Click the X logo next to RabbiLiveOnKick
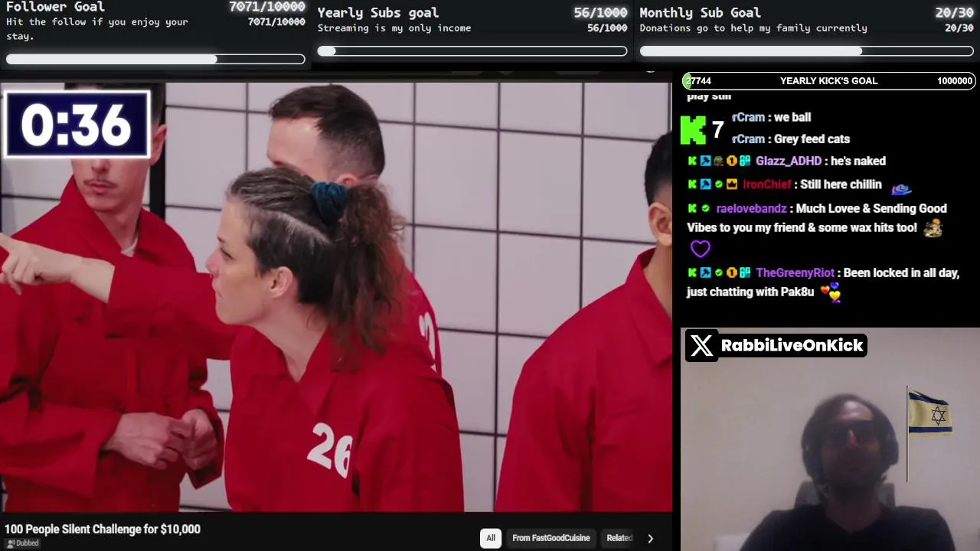Image resolution: width=980 pixels, height=551 pixels. [701, 346]
